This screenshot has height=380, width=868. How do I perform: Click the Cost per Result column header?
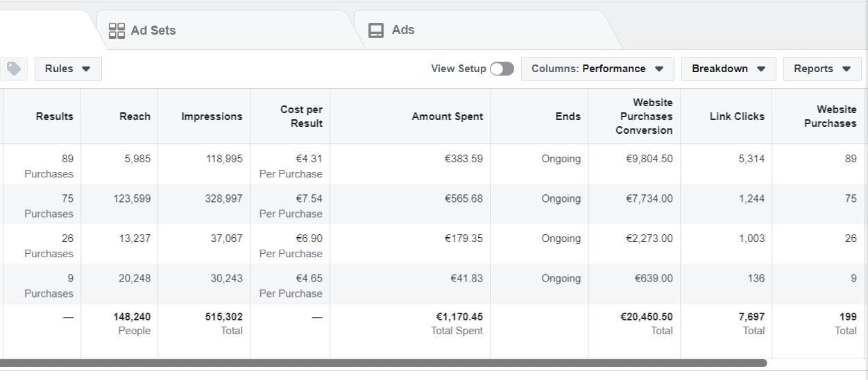(x=301, y=116)
